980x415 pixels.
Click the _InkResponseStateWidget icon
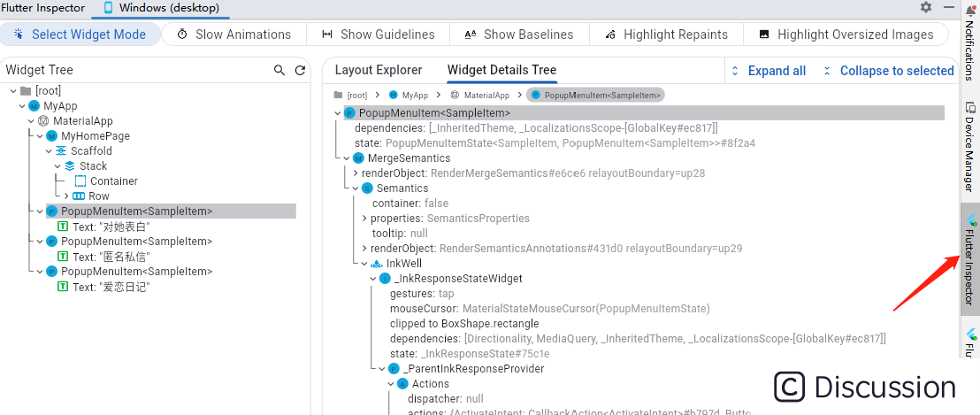tap(385, 278)
